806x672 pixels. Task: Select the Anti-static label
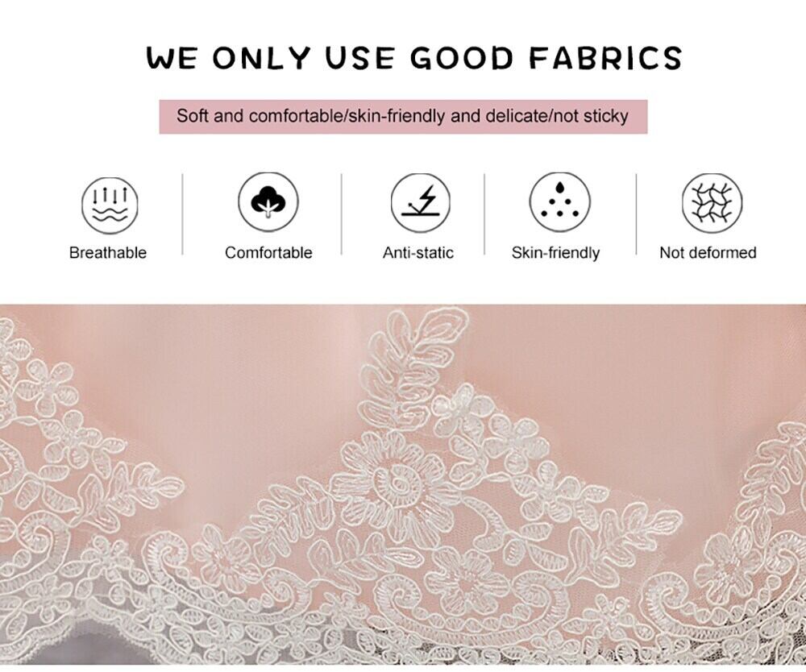pyautogui.click(x=418, y=253)
